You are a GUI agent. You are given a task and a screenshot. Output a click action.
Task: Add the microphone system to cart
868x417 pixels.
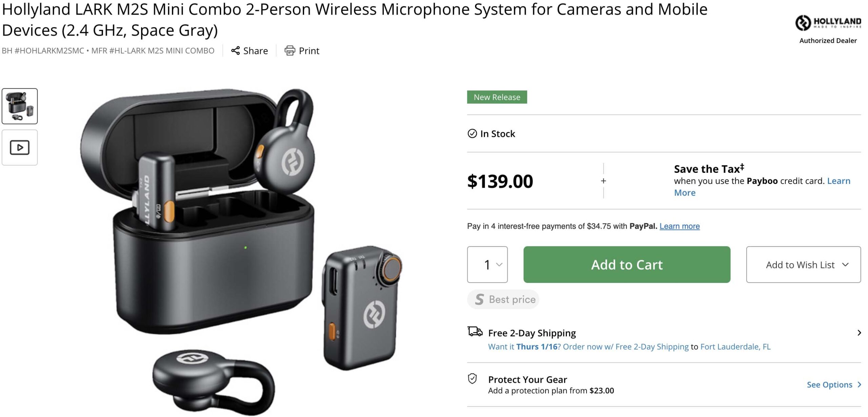pos(627,265)
